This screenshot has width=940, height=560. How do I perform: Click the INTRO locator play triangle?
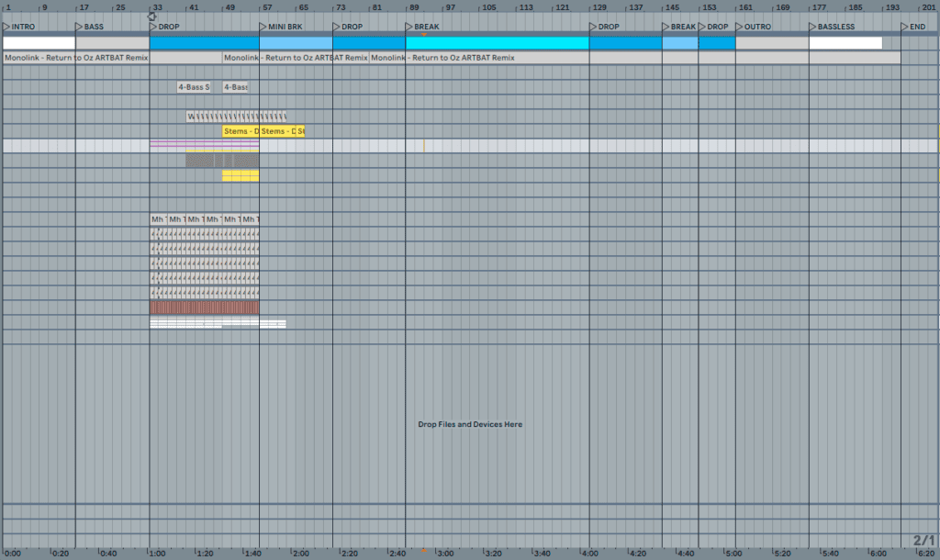6,27
